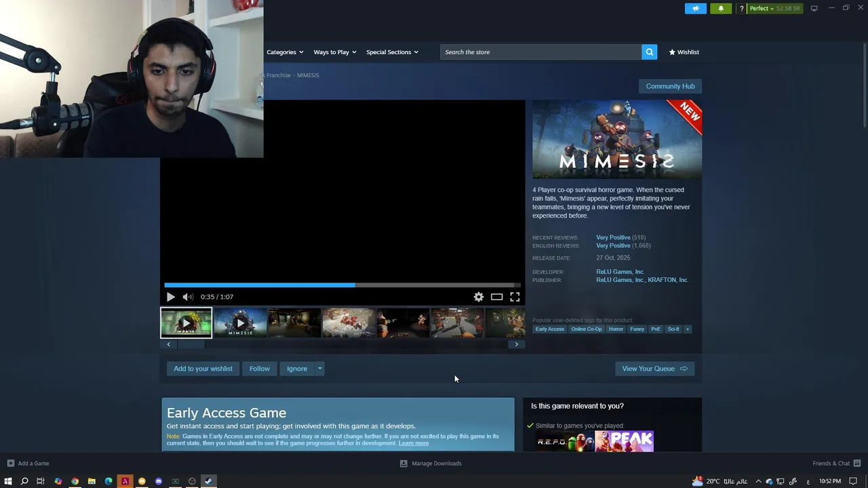Open the Windows Start menu
The image size is (868, 488).
coord(8,481)
